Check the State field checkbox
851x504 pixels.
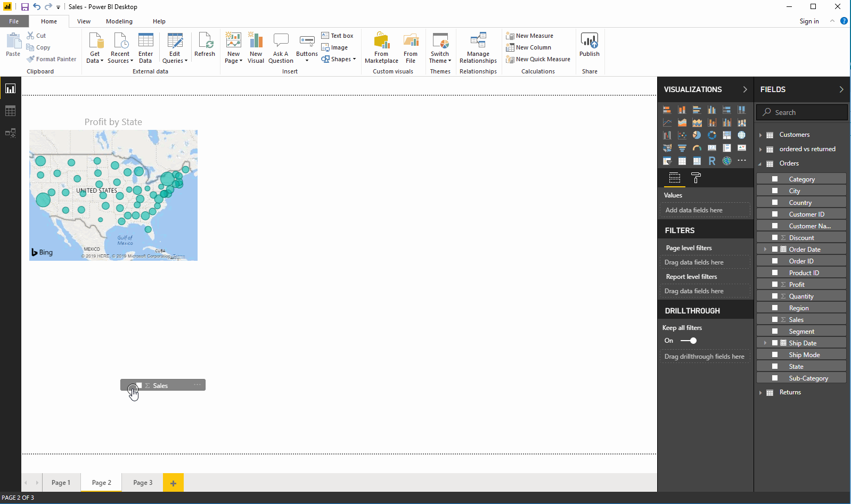(775, 366)
